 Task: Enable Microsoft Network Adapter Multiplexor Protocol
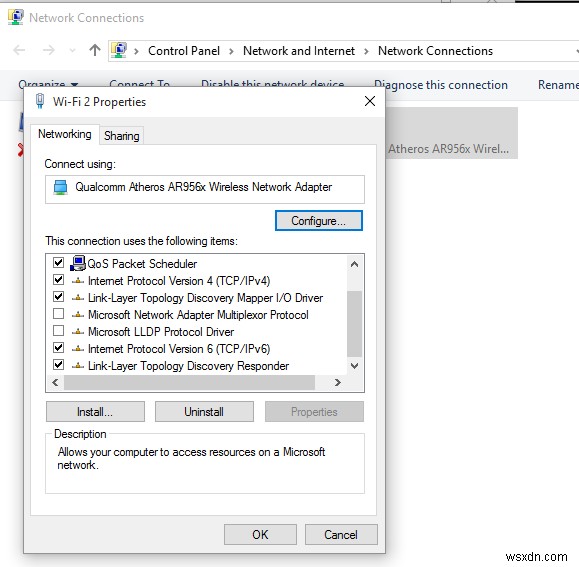(x=58, y=313)
